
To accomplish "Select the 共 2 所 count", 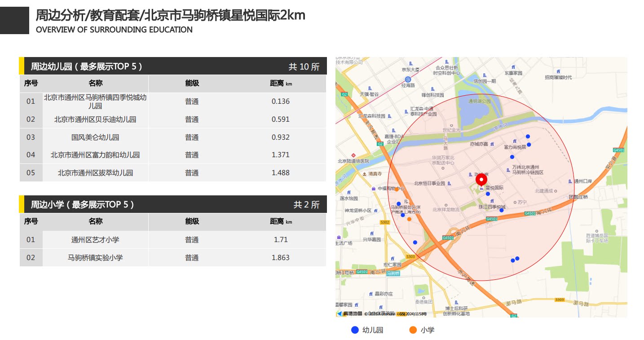I will pyautogui.click(x=307, y=205).
